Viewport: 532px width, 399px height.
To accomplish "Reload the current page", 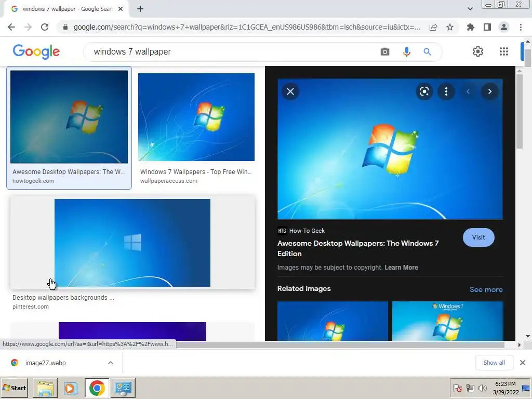I will (x=45, y=27).
